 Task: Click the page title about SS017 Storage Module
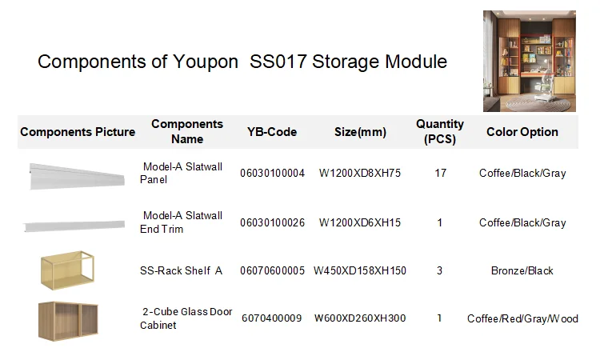(x=242, y=62)
